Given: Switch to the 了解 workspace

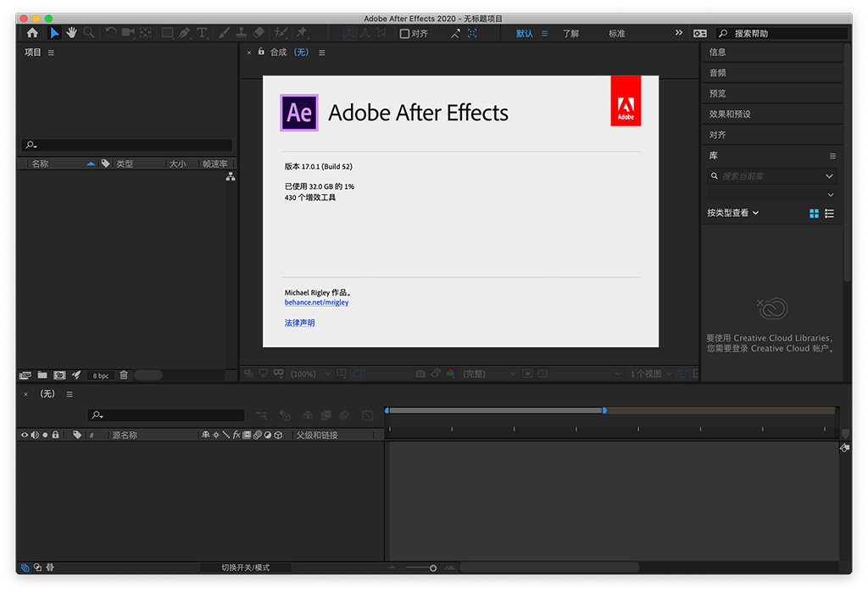Looking at the screenshot, I should tap(570, 34).
